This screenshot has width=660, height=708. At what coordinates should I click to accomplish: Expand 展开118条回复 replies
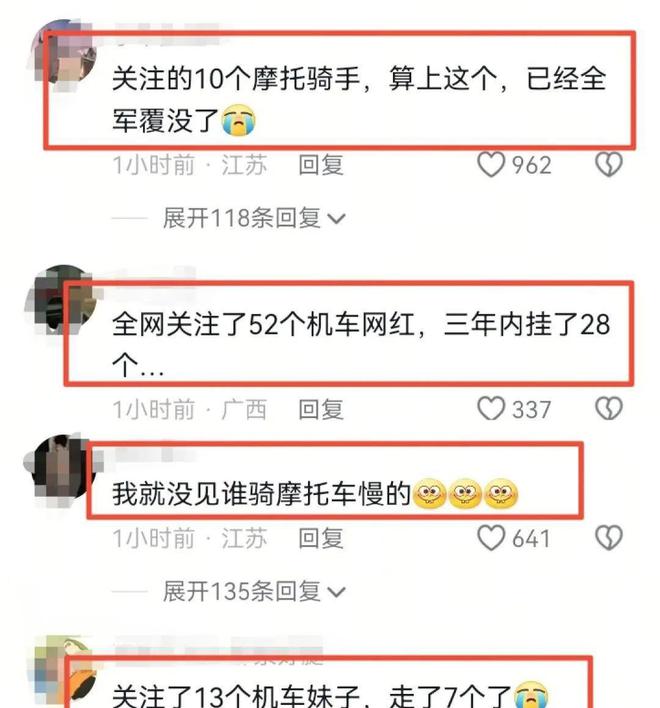point(254,218)
